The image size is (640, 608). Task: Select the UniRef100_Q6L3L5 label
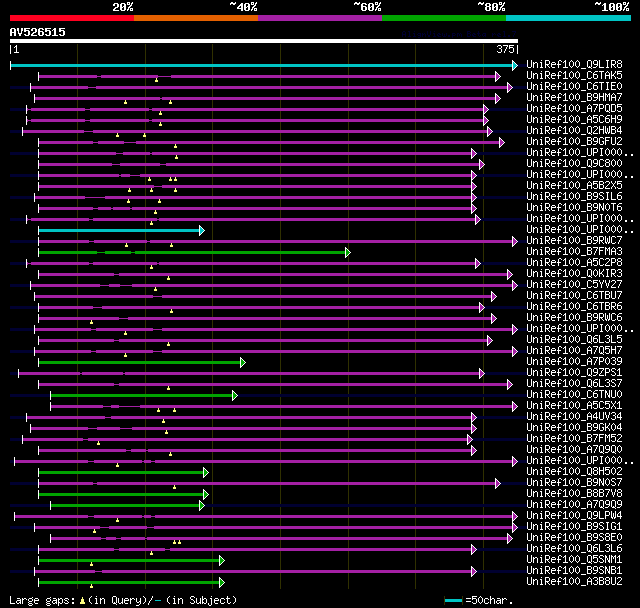coord(574,340)
